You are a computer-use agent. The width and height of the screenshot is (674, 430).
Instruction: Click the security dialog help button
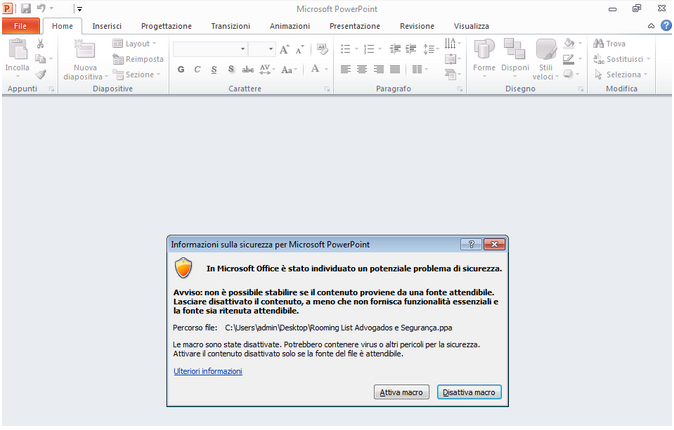(x=471, y=244)
